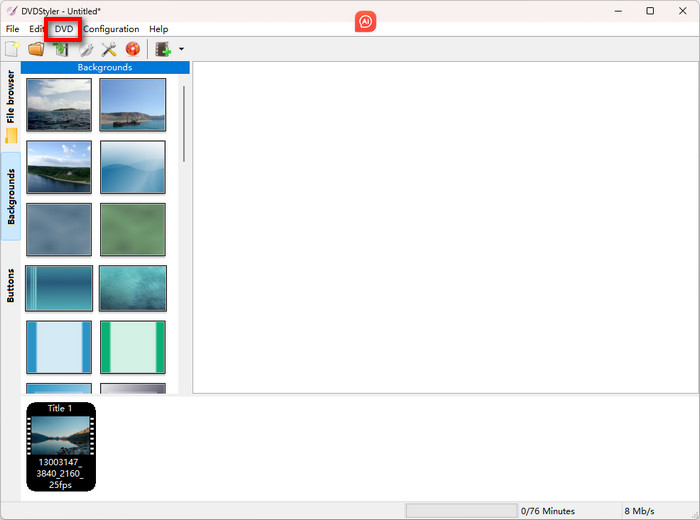The height and width of the screenshot is (520, 700).
Task: Click the crossed tools Settings icon
Action: click(109, 49)
